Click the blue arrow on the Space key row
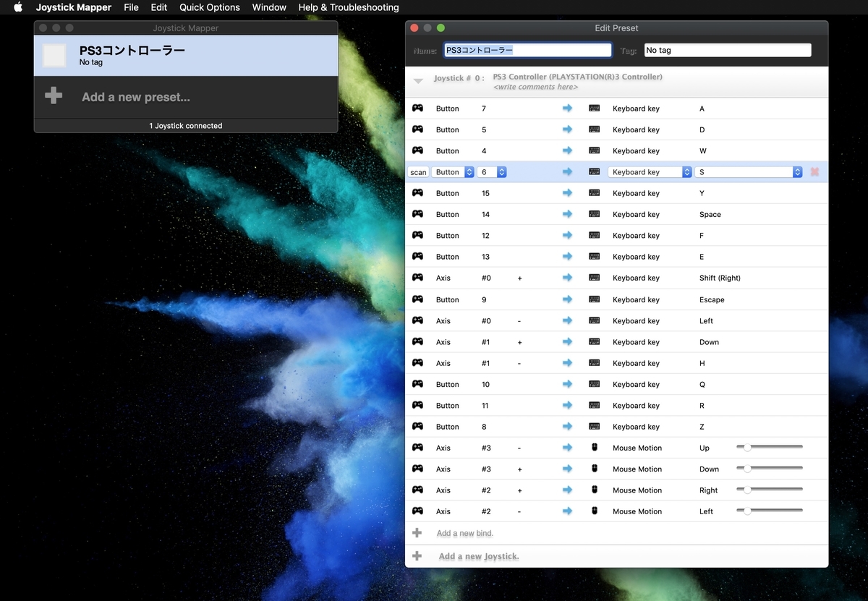868x601 pixels. (567, 214)
